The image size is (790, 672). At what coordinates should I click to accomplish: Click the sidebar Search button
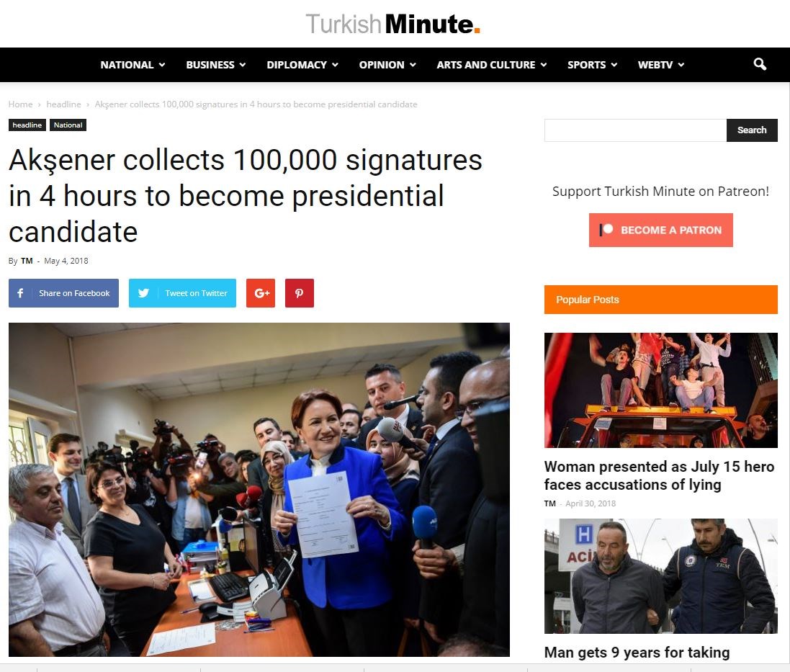[x=752, y=130]
